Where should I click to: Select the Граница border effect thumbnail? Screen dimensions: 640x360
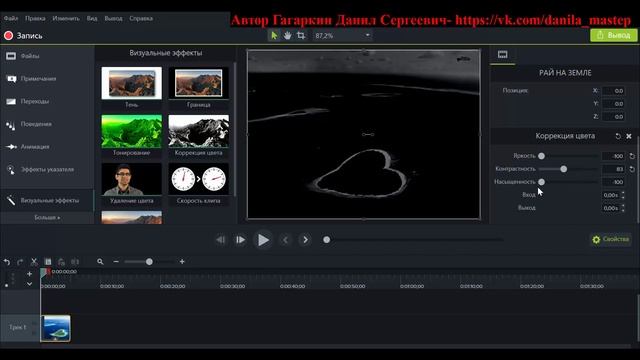point(198,83)
